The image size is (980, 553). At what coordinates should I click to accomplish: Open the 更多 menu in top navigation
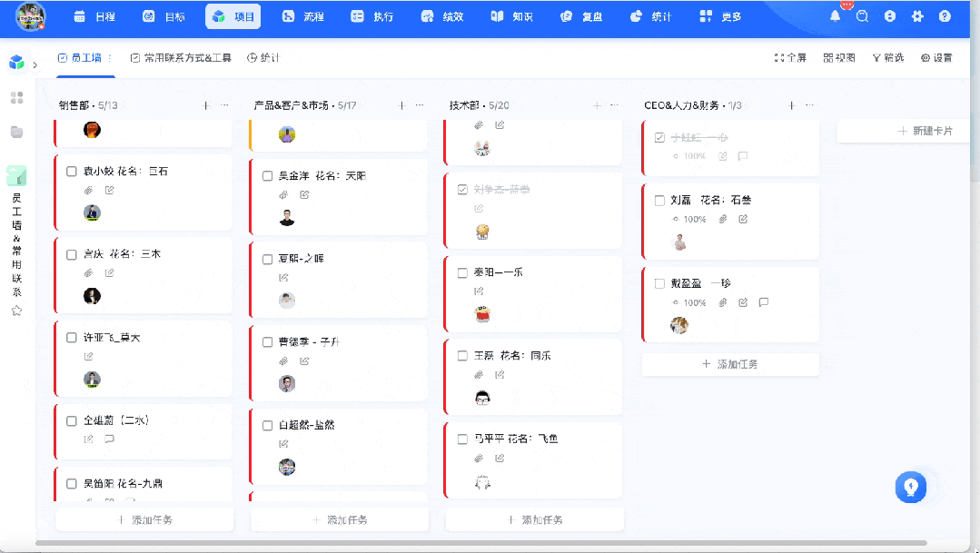720,16
